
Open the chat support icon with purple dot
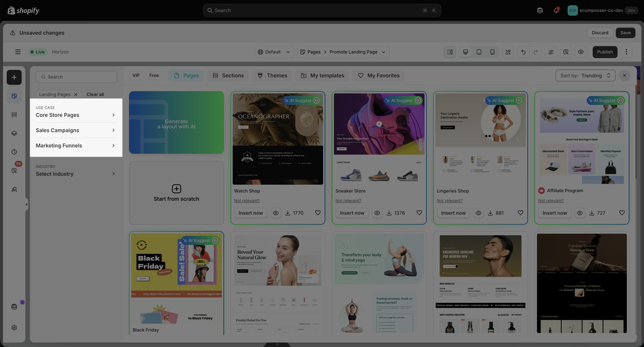(14, 307)
